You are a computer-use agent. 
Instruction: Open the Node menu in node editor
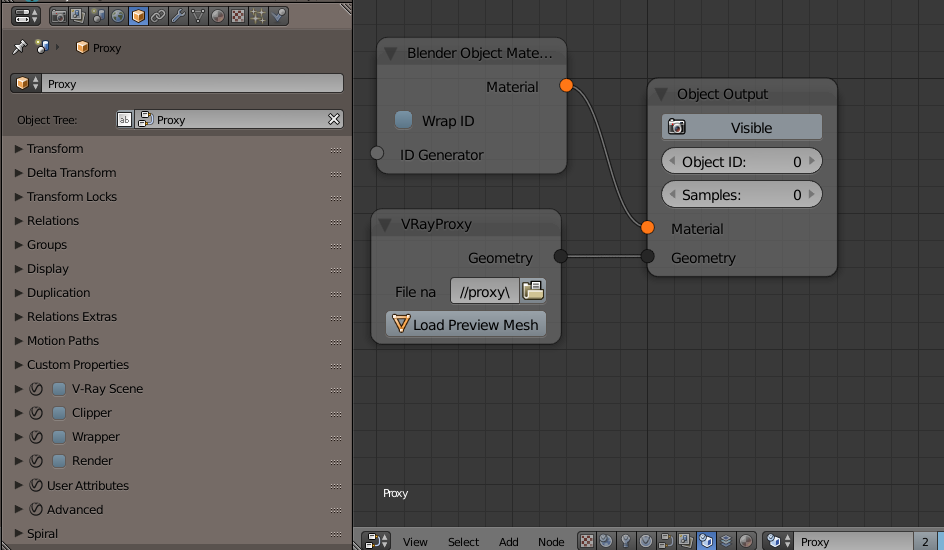tap(551, 542)
